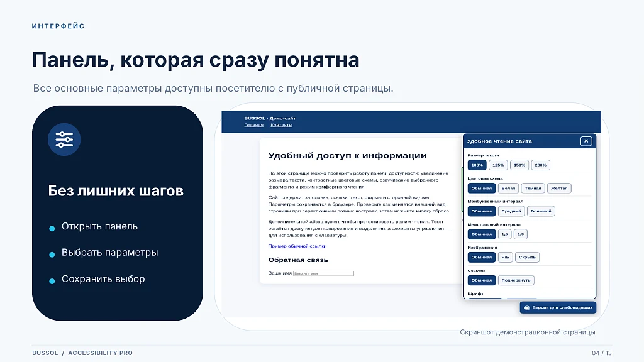Image resolution: width=644 pixels, height=362 pixels.
Task: Set line spacing to 1,5
Action: (x=504, y=234)
